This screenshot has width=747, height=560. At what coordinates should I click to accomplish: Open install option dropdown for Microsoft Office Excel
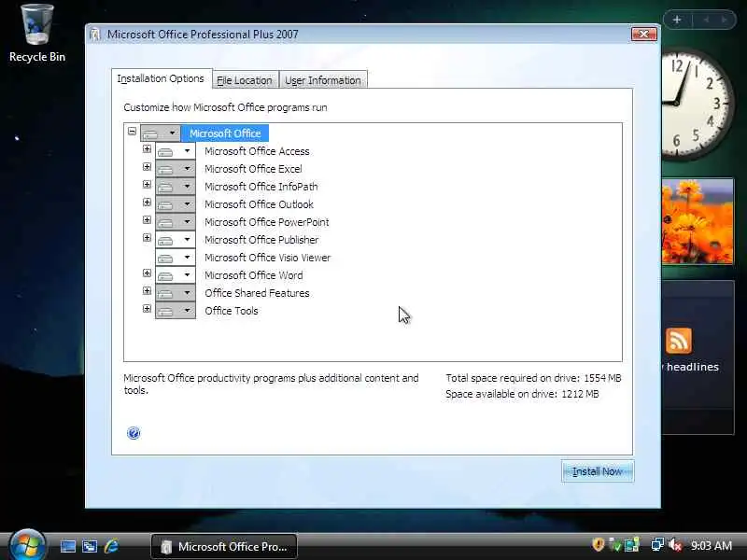[176, 169]
